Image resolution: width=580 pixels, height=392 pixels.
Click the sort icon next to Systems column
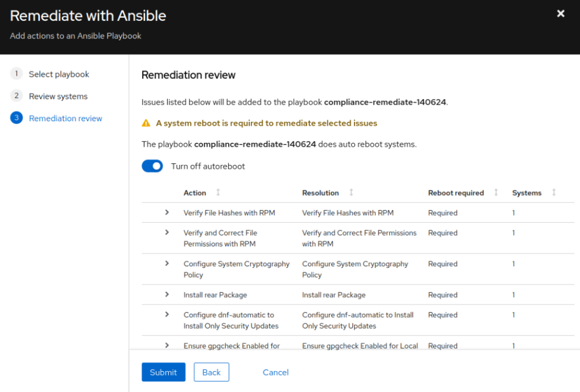point(554,193)
